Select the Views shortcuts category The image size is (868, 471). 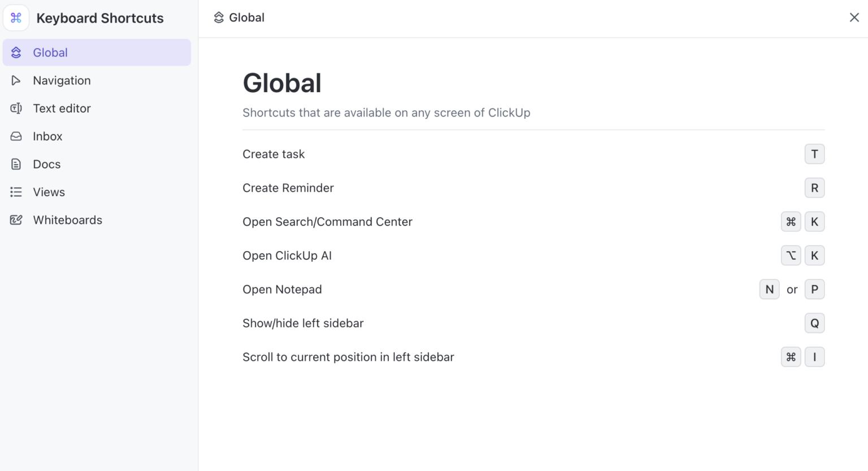tap(49, 192)
